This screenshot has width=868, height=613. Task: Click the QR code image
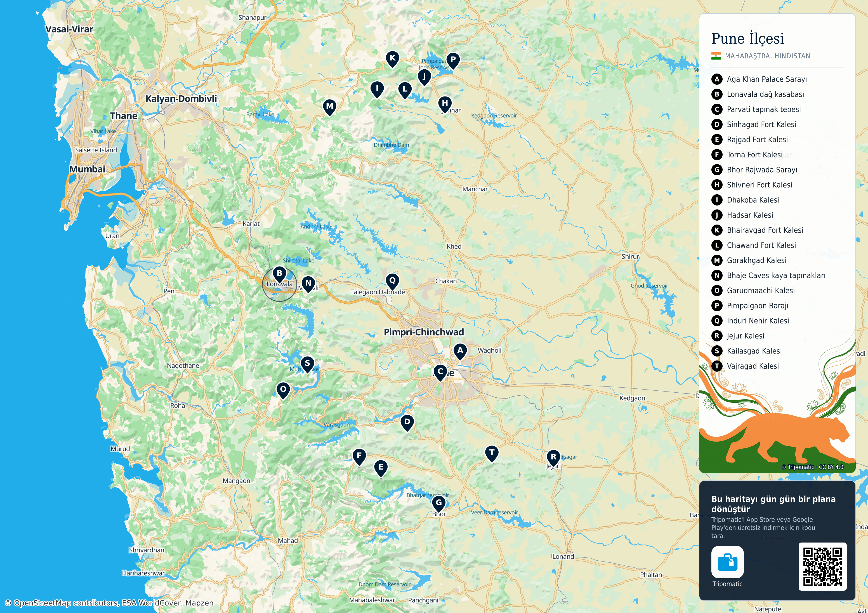pos(822,566)
